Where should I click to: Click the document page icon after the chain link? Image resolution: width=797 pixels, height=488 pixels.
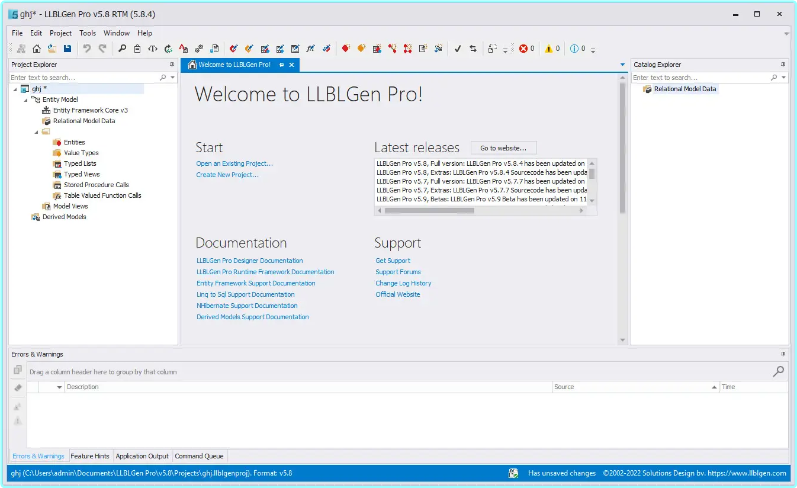(214, 49)
